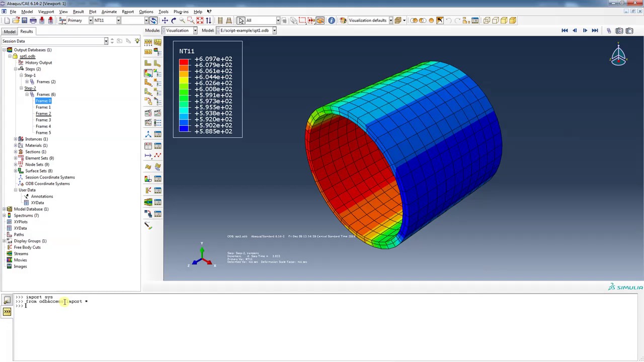
Task: Select the Pan view tool
Action: (165, 20)
